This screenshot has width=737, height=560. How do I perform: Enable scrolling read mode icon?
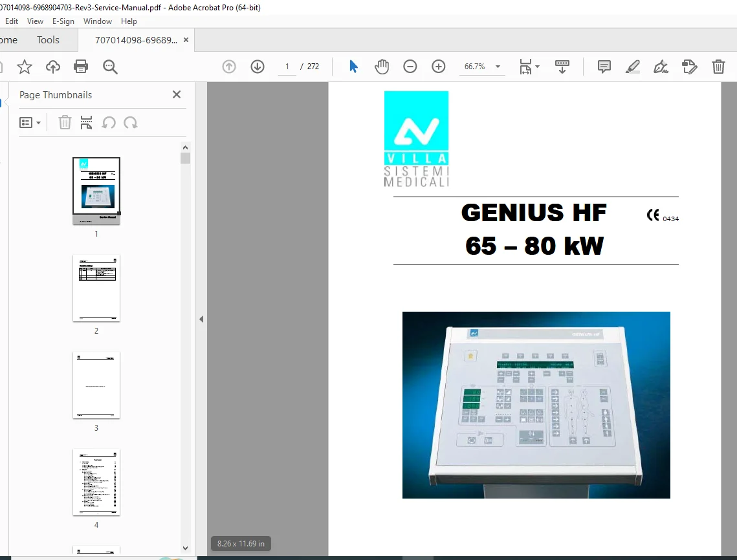tap(562, 67)
